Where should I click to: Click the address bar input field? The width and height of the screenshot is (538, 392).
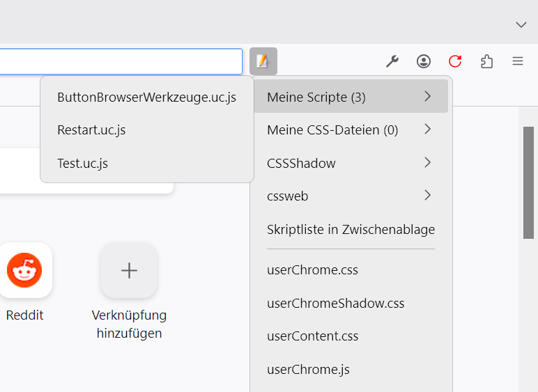[x=118, y=61]
